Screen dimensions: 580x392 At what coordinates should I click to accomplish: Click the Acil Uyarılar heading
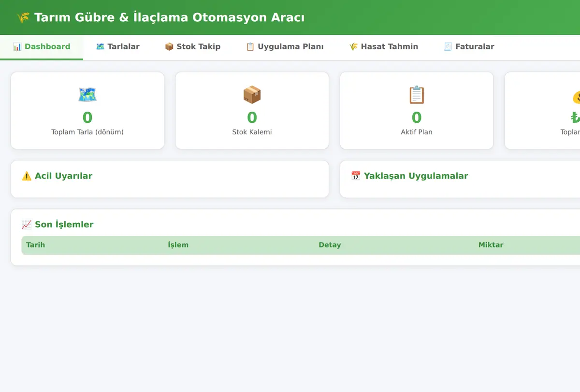click(63, 176)
